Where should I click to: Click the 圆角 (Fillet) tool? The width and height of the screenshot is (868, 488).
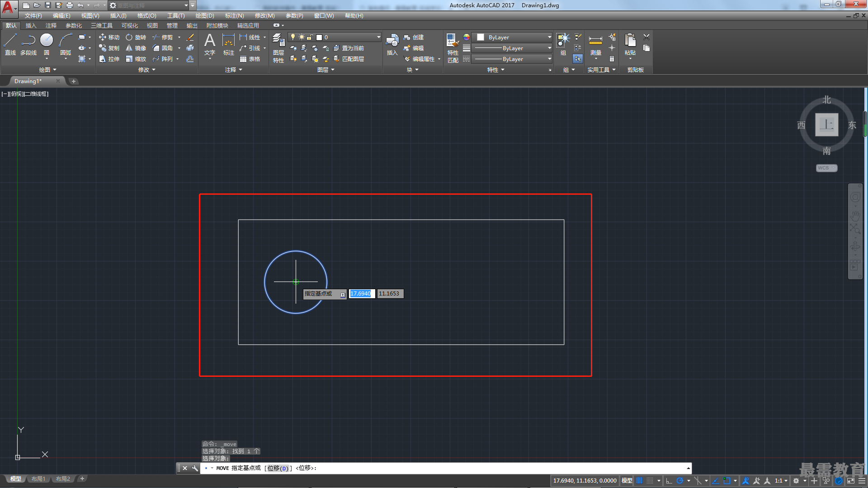(x=163, y=48)
